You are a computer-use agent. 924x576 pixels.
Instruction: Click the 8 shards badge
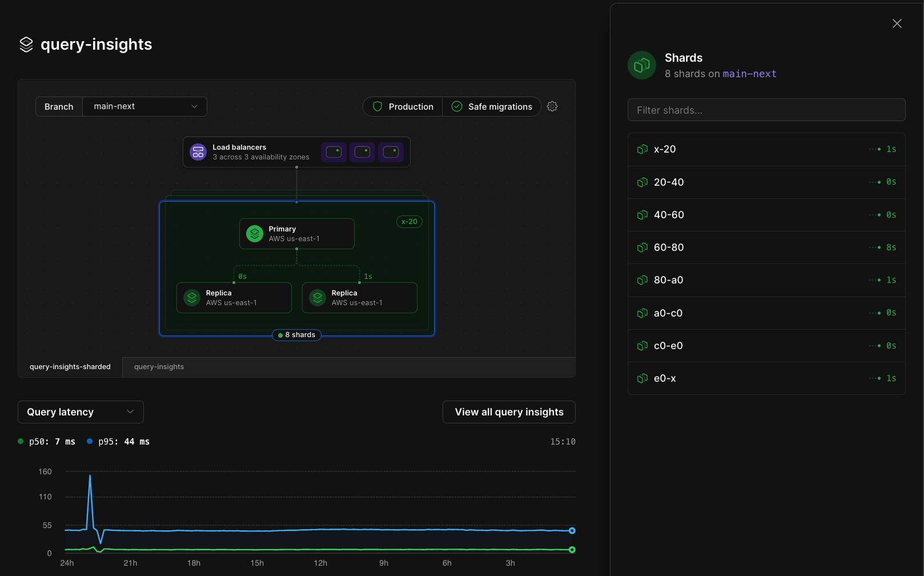tap(296, 335)
